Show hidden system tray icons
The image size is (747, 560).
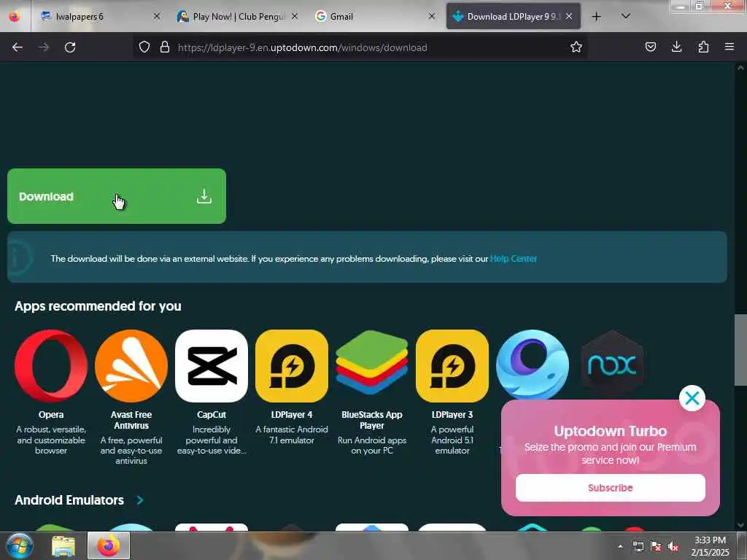(x=620, y=546)
